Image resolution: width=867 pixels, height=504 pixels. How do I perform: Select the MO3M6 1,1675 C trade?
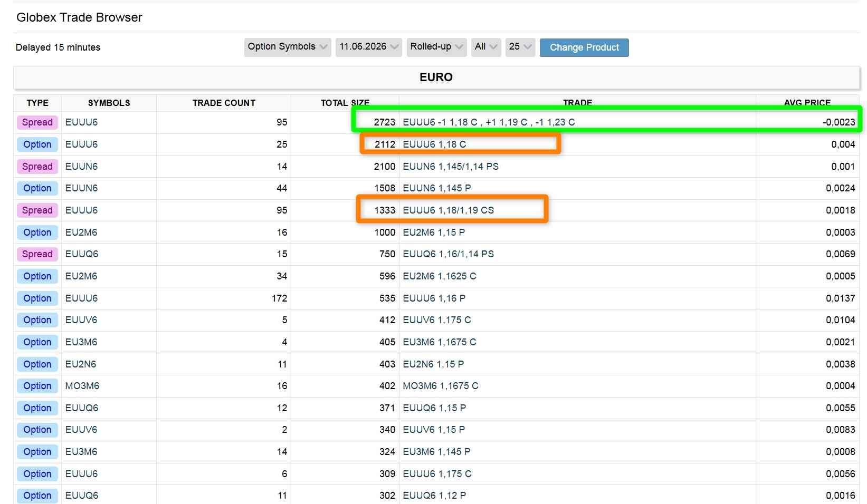tap(441, 386)
